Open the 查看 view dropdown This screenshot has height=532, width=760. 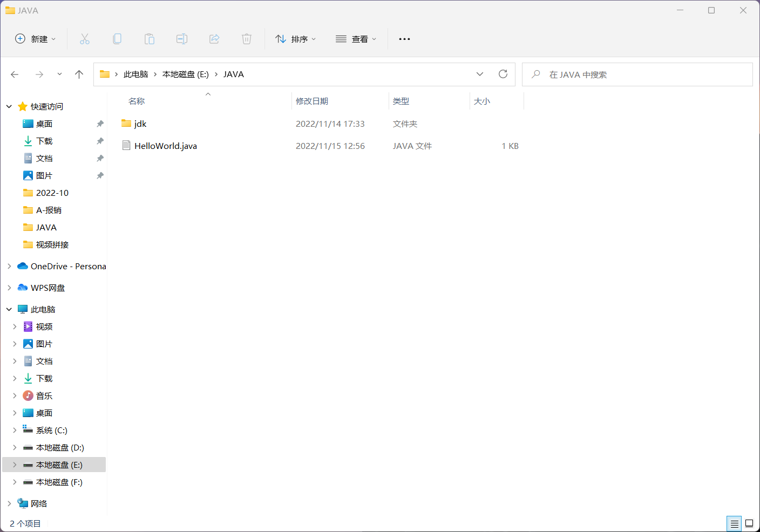tap(356, 39)
